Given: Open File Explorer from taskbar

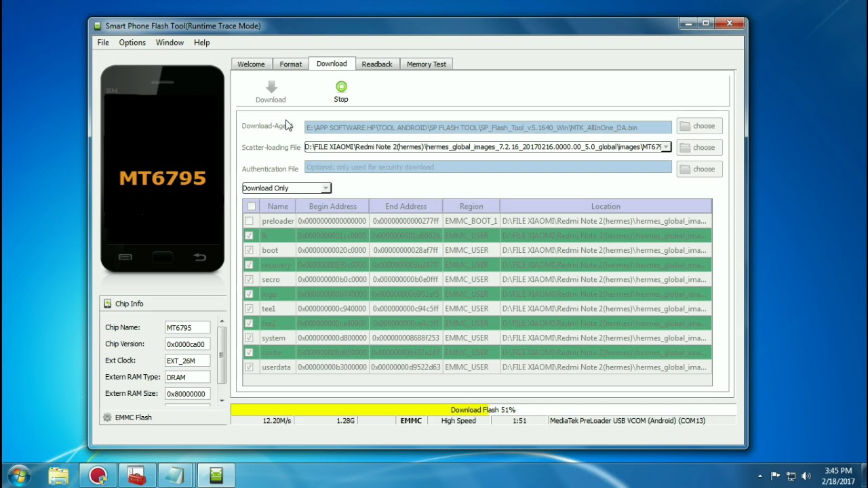Looking at the screenshot, I should point(58,476).
